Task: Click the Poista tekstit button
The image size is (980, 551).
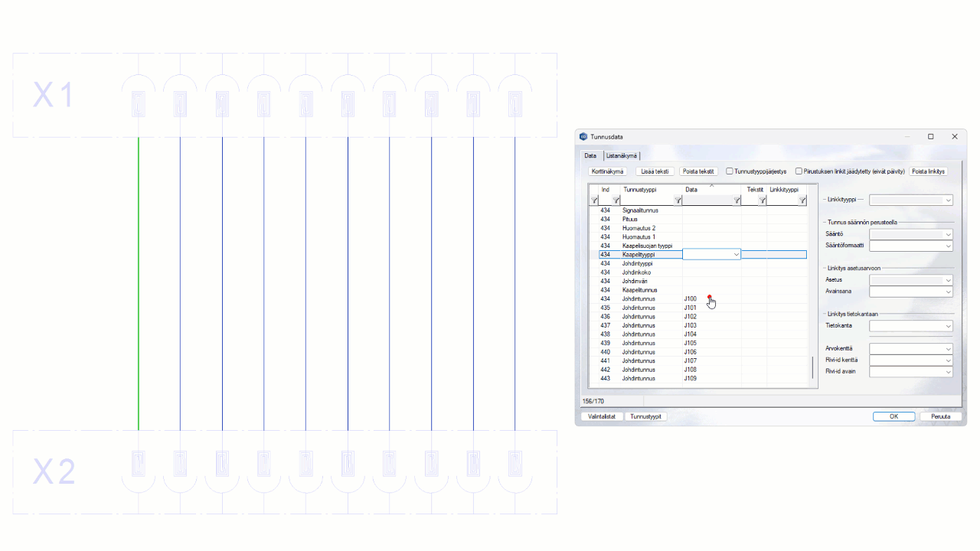Action: click(x=698, y=171)
